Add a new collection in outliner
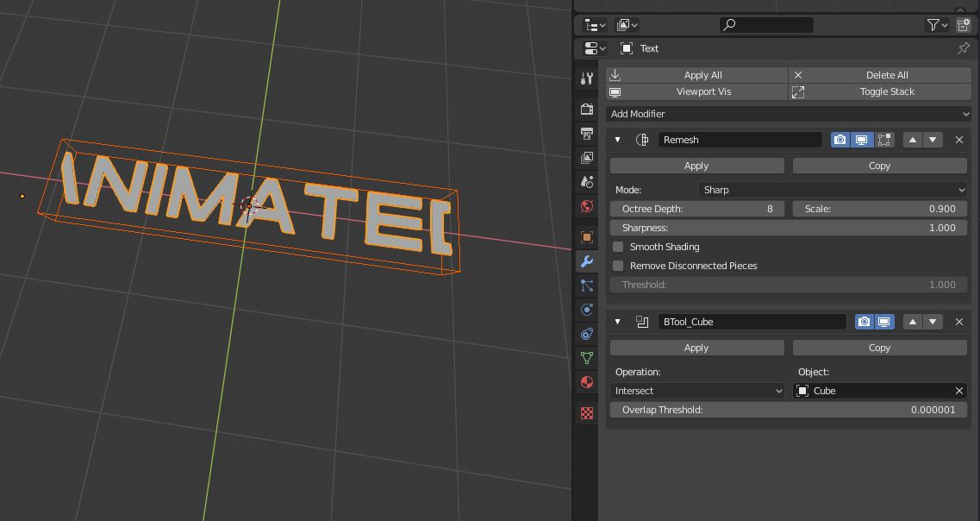This screenshot has width=980, height=521. point(964,25)
